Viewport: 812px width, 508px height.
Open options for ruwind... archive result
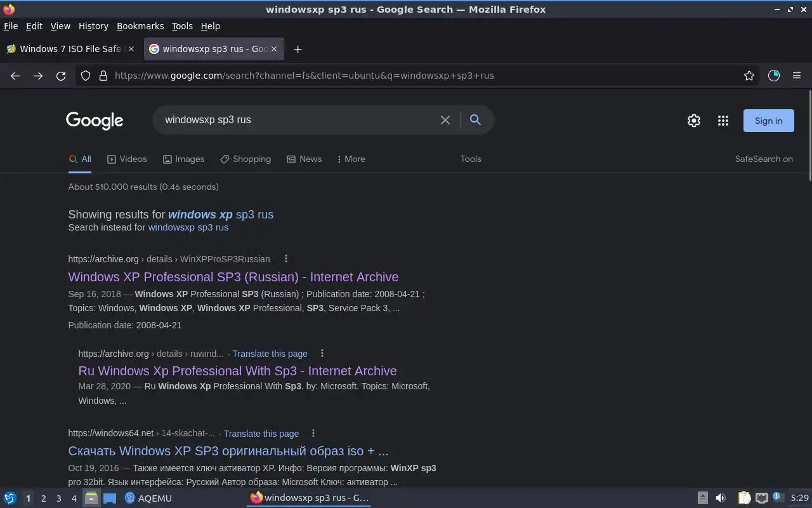(322, 353)
